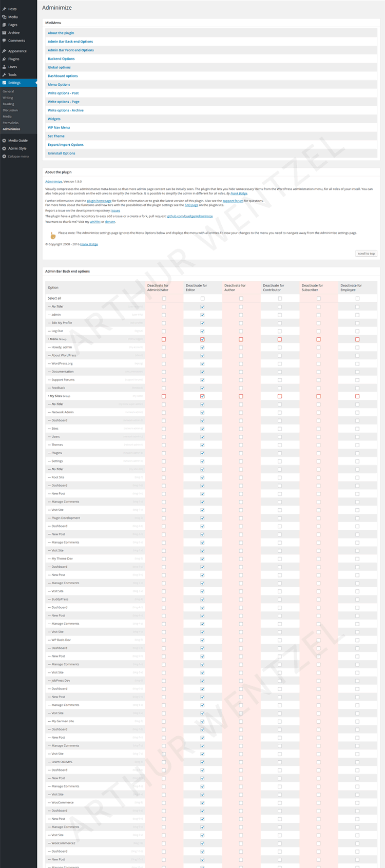Check Select all for Contributor column

280,298
